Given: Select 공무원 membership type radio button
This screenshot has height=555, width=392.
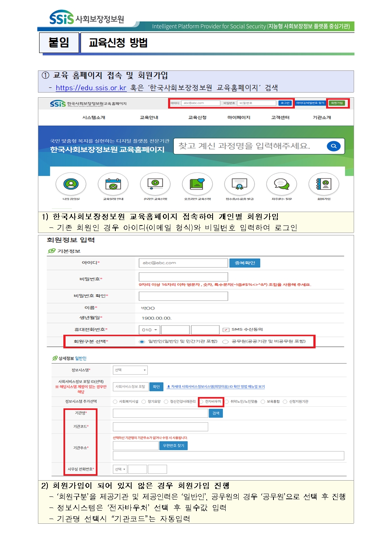Looking at the screenshot, I should [225, 342].
